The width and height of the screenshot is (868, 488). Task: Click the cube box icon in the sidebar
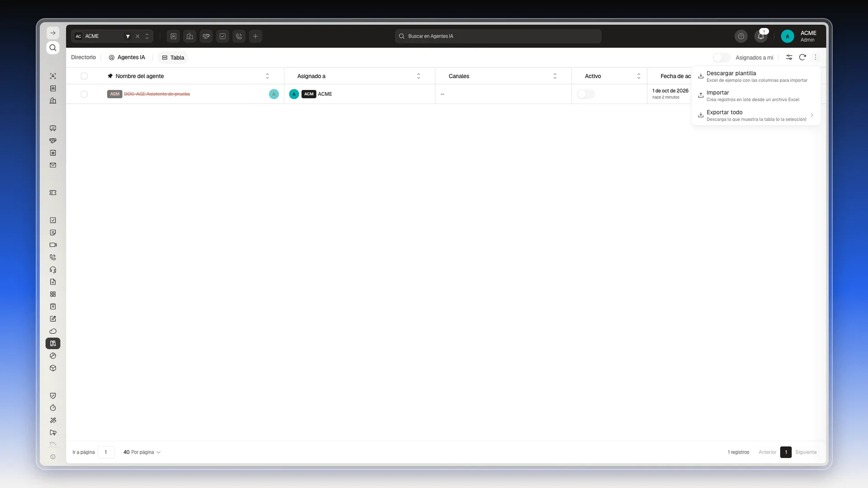click(53, 368)
